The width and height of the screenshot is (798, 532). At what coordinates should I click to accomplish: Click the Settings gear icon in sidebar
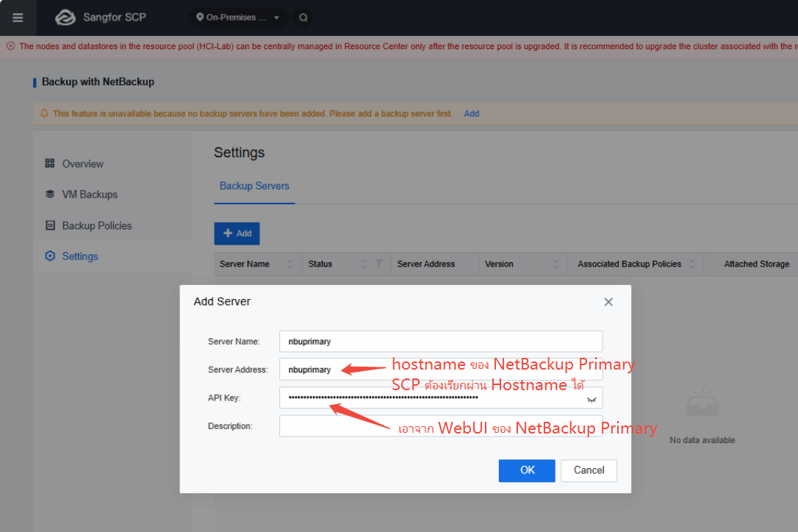click(50, 256)
